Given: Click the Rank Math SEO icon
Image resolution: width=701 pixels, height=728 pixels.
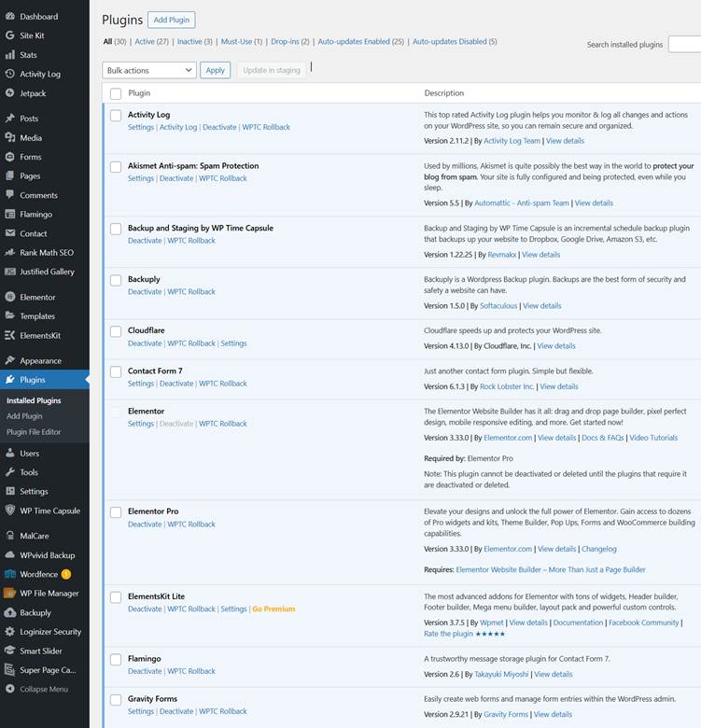Looking at the screenshot, I should click(9, 253).
